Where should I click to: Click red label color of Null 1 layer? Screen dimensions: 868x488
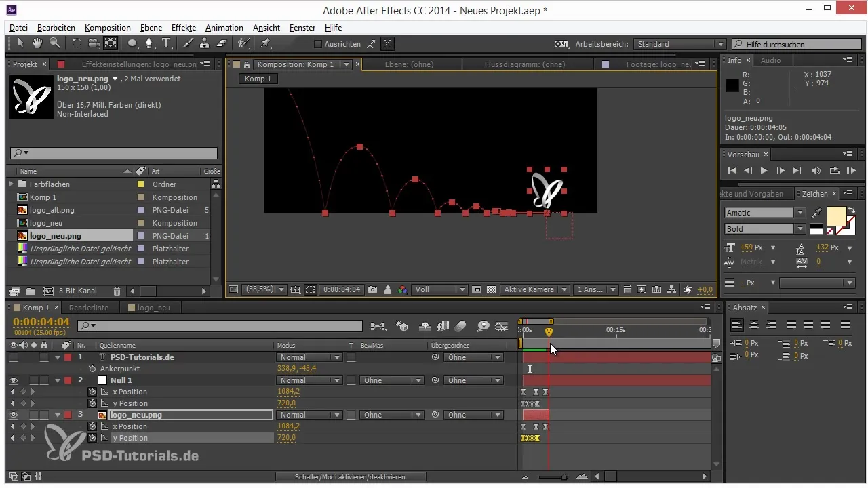[x=68, y=380]
